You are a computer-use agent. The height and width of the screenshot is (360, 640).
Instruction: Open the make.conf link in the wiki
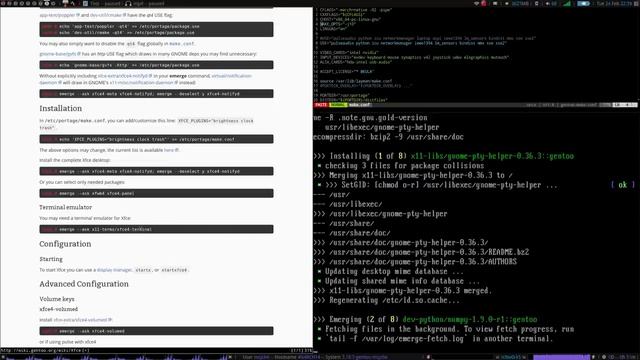tap(182, 44)
